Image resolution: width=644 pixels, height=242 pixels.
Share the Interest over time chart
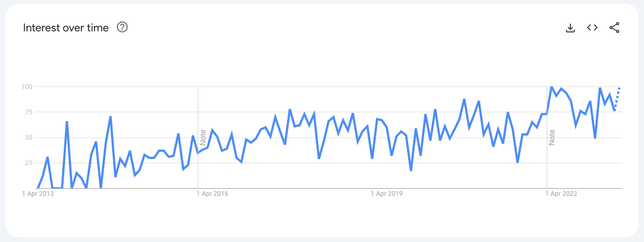pos(614,28)
